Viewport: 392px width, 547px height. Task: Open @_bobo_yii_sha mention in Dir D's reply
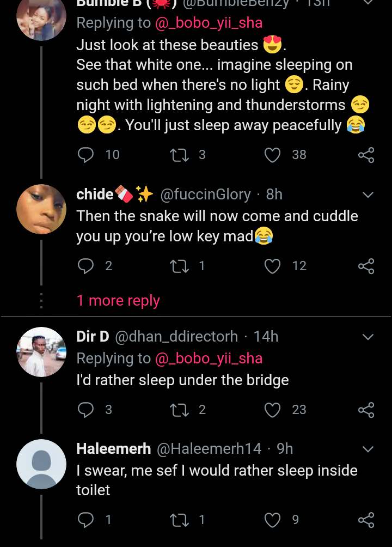point(209,358)
